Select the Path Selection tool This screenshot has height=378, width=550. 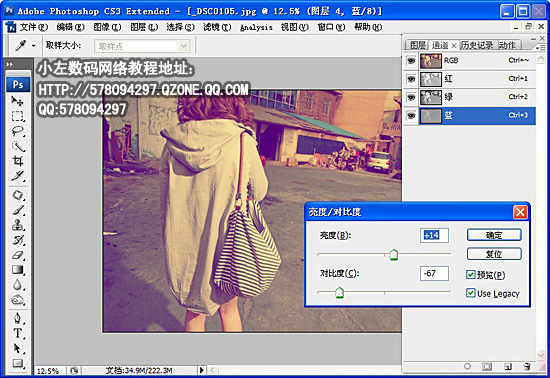18,348
